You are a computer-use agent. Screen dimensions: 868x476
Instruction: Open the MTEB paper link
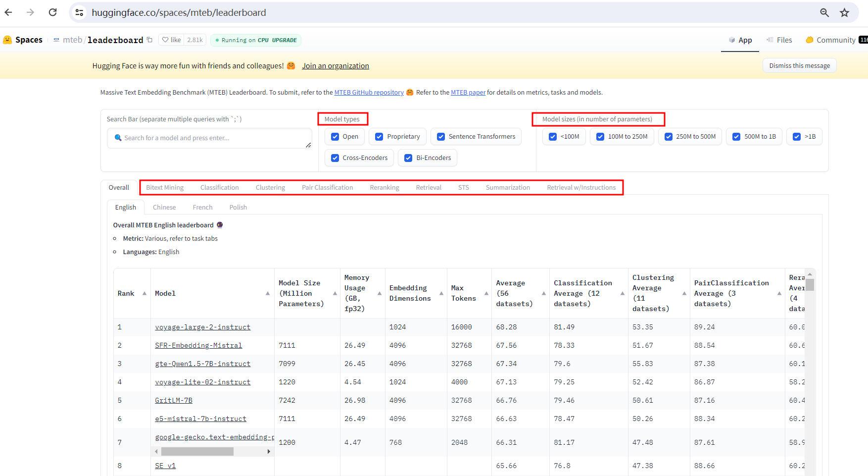tap(468, 92)
